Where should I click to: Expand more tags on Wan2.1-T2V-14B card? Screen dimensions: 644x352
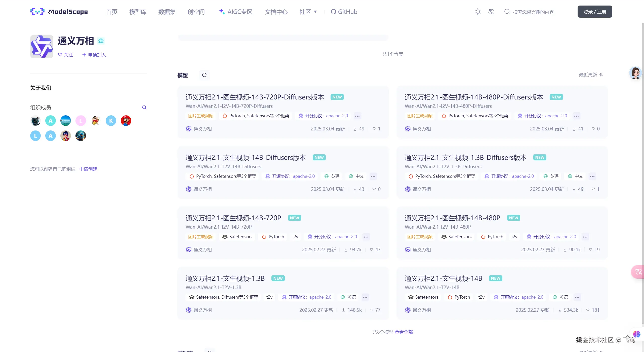(x=577, y=297)
